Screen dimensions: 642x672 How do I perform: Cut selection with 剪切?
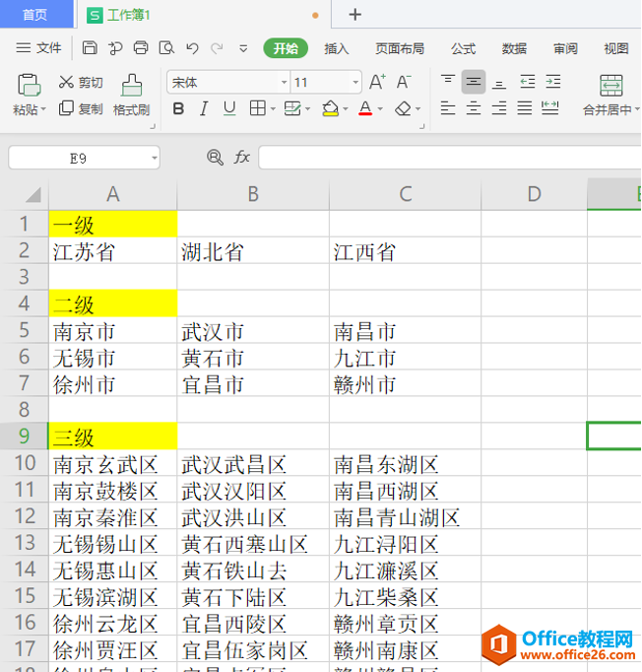pos(81,83)
